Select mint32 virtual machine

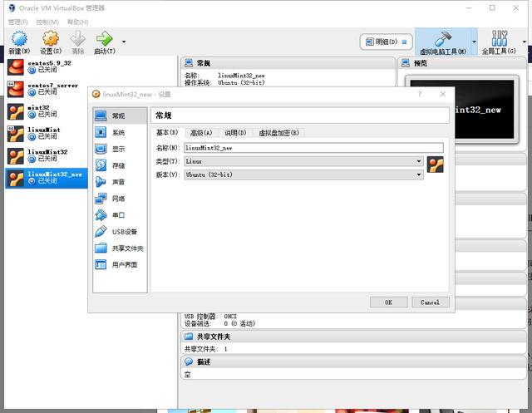click(47, 111)
